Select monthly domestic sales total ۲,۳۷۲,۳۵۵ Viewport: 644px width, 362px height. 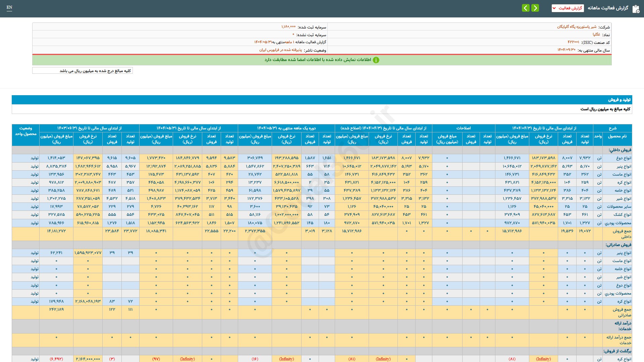coord(255,231)
